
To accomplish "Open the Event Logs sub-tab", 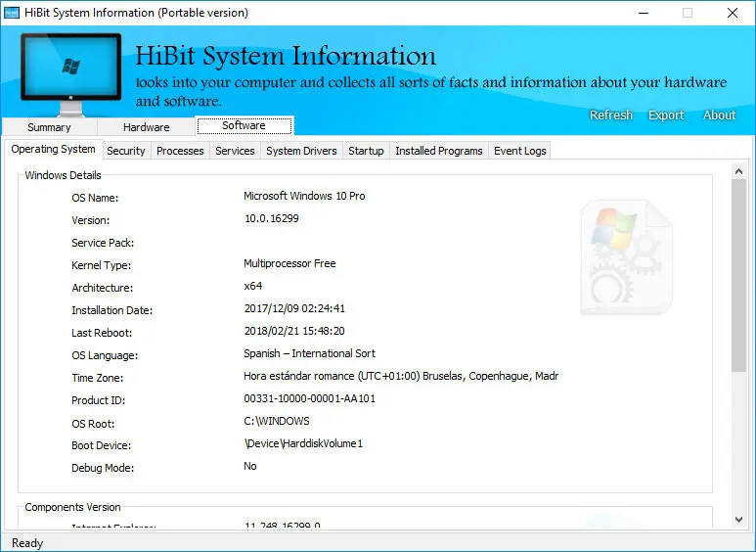I will [x=519, y=151].
